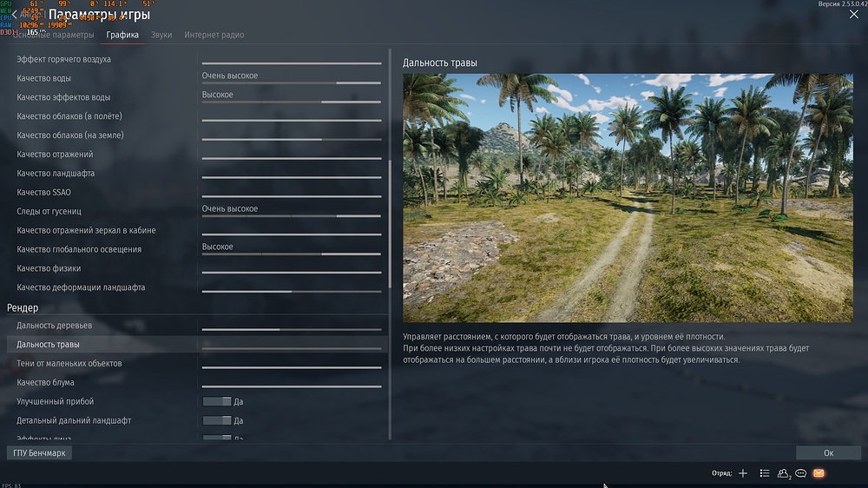Image resolution: width=868 pixels, height=488 pixels.
Task: Open the squad list icon
Action: 764,473
